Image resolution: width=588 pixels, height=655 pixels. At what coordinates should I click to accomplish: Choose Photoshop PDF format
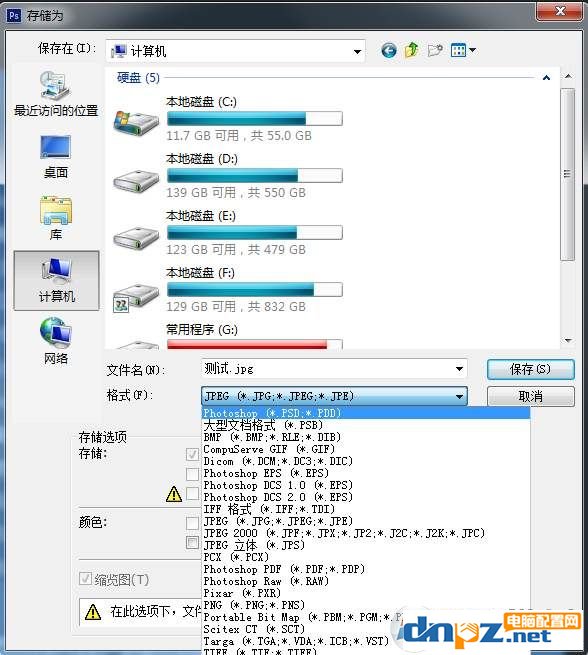[366, 569]
